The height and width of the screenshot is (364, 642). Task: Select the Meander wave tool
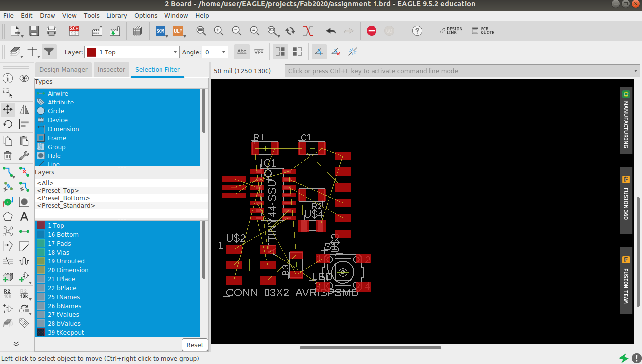[x=24, y=261]
